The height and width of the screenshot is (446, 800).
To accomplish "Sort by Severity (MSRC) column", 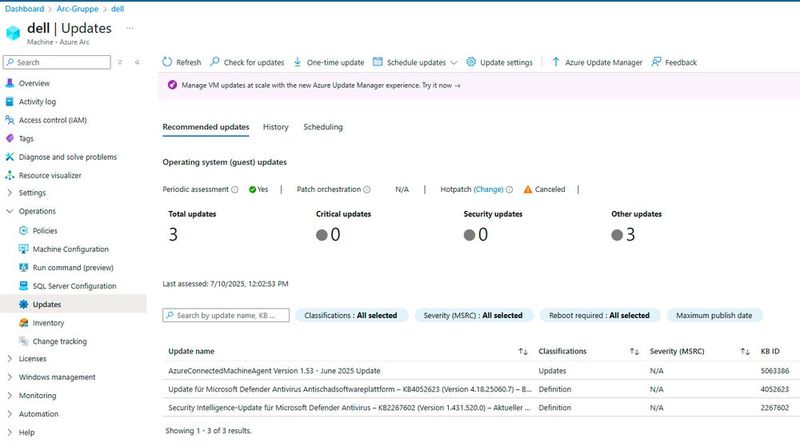I will point(745,351).
